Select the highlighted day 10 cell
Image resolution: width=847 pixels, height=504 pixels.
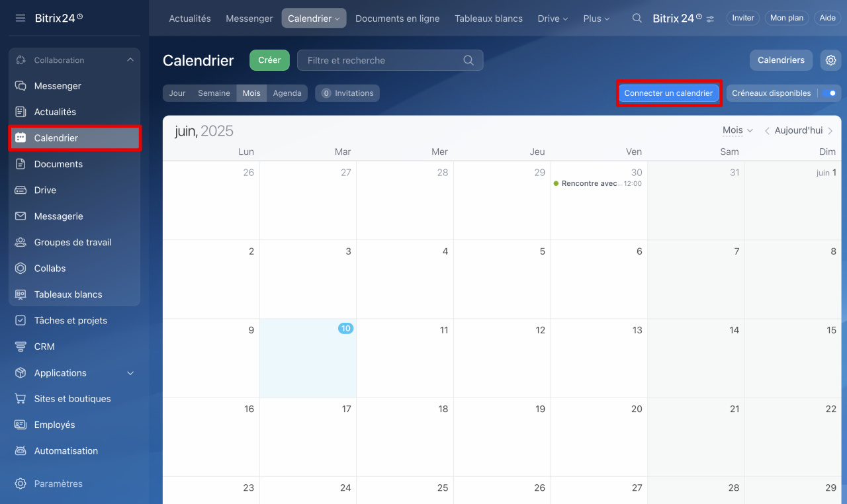[x=308, y=358]
